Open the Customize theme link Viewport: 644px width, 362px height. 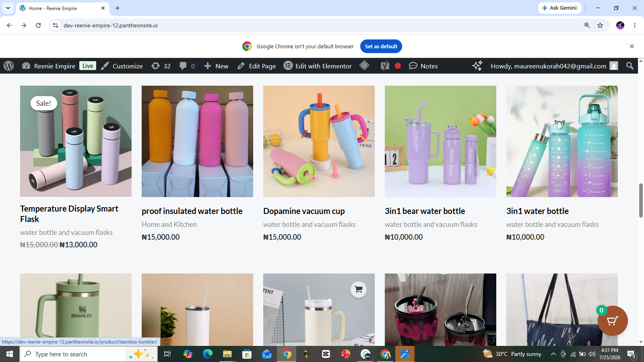click(x=122, y=66)
